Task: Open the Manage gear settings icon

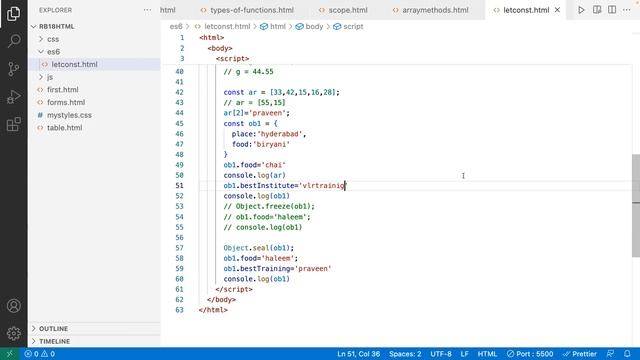Action: pyautogui.click(x=13, y=333)
